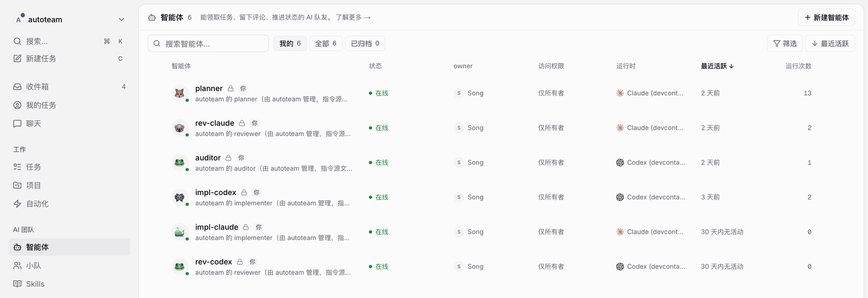Click the planner fox avatar

(180, 93)
